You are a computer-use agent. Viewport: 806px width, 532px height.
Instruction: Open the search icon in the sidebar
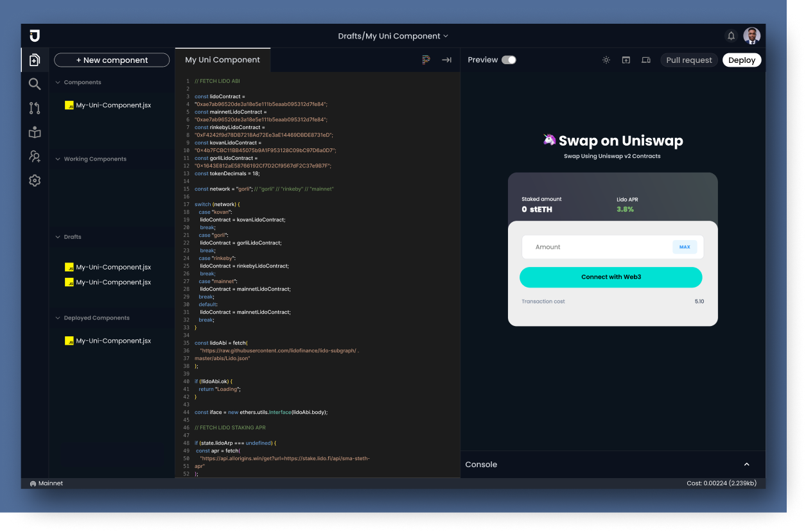click(35, 84)
